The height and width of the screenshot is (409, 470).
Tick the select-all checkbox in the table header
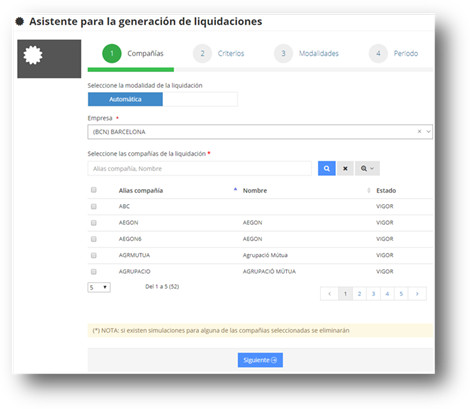click(x=94, y=190)
